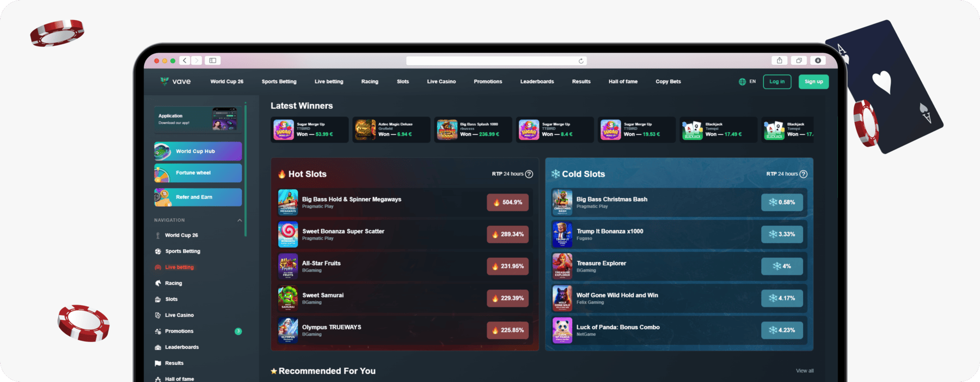This screenshot has width=980, height=382.
Task: Click the Results flag icon in sidebar
Action: pyautogui.click(x=158, y=363)
